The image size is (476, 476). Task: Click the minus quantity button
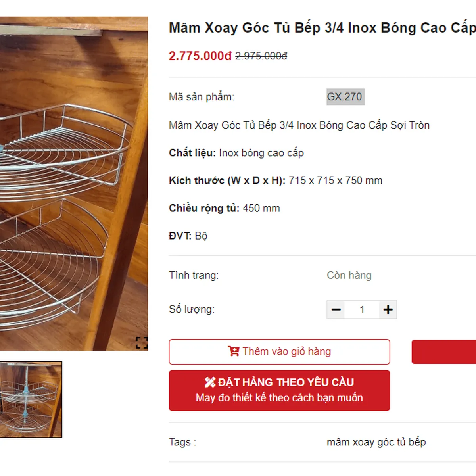336,310
